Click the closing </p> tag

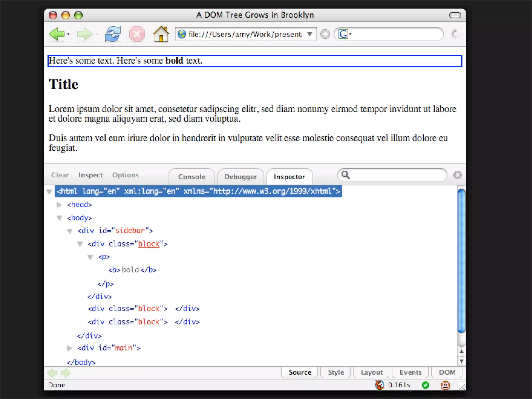[106, 284]
